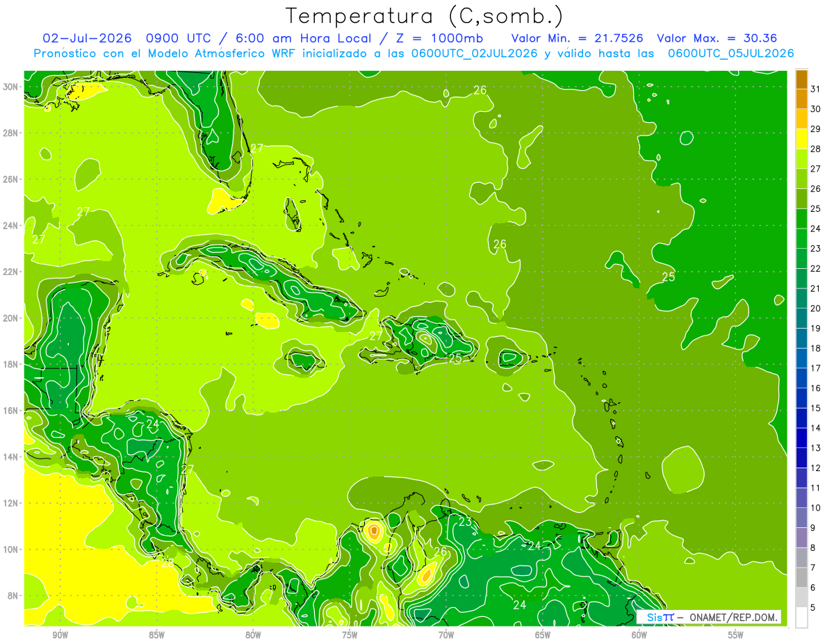Image resolution: width=834 pixels, height=644 pixels.
Task: Click the "30N" latitude axis label
Action: click(x=12, y=86)
